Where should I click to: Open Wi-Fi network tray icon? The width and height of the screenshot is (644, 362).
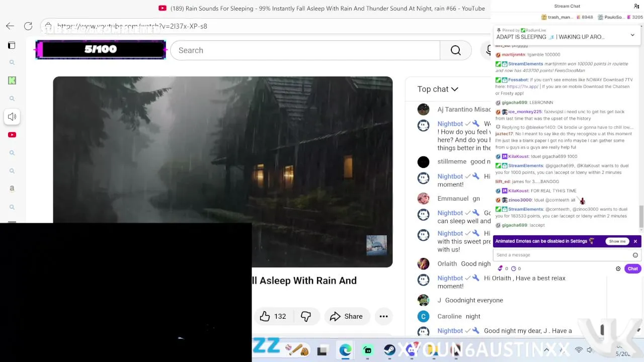pyautogui.click(x=579, y=350)
